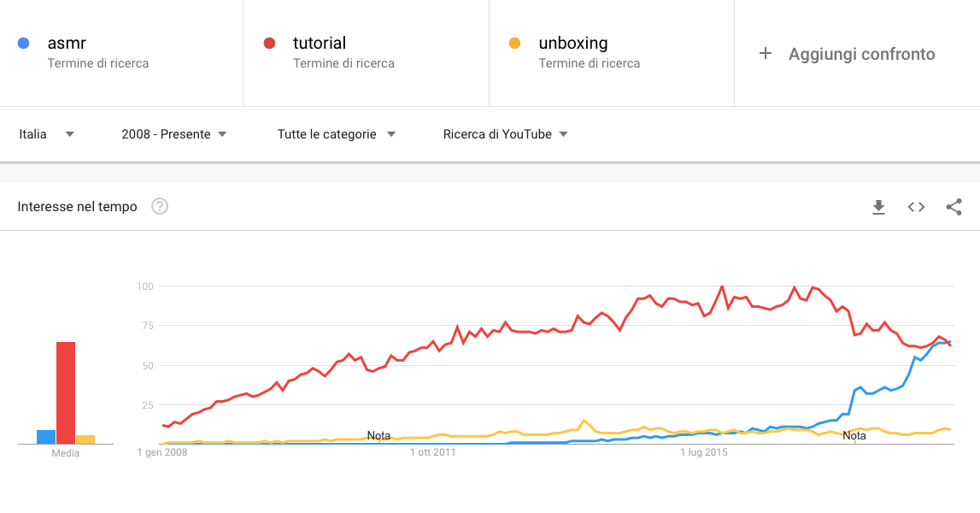Download the interest over time data
The height and width of the screenshot is (513, 980).
[x=878, y=207]
